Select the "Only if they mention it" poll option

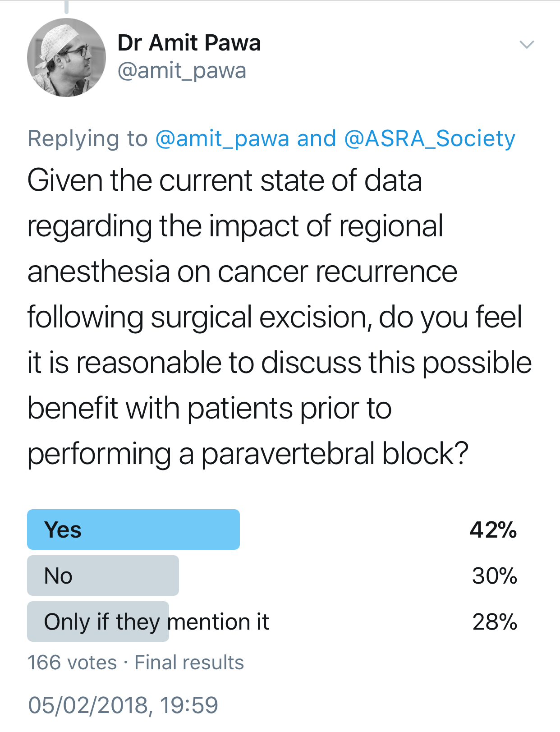tap(156, 622)
